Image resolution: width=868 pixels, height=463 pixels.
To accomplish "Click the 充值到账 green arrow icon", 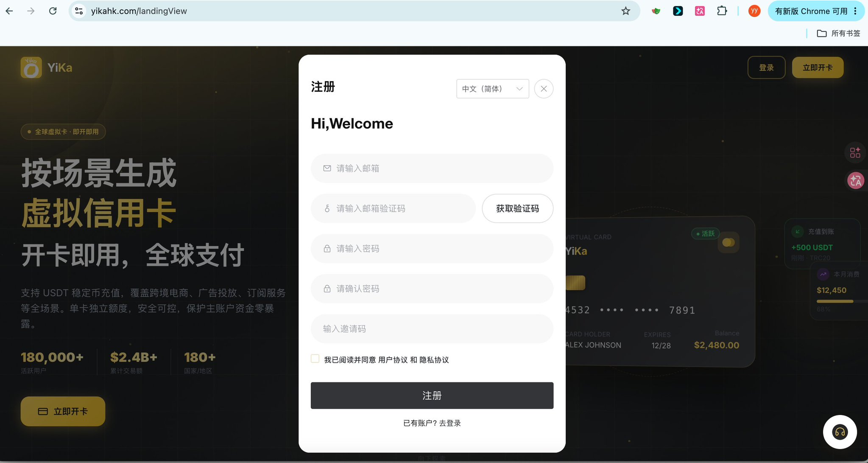I will (798, 231).
